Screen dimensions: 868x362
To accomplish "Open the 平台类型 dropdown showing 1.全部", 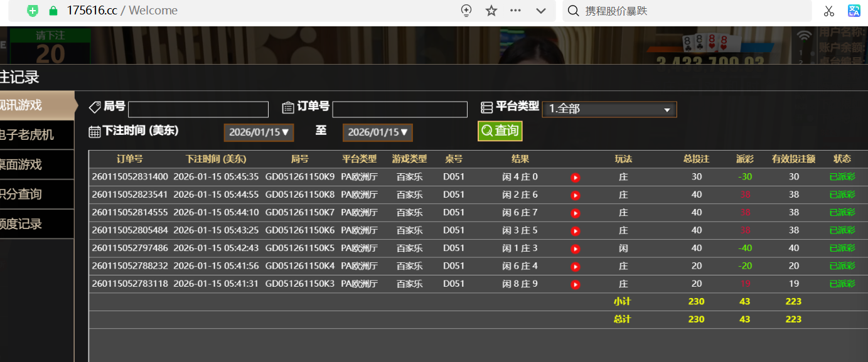I will click(609, 109).
